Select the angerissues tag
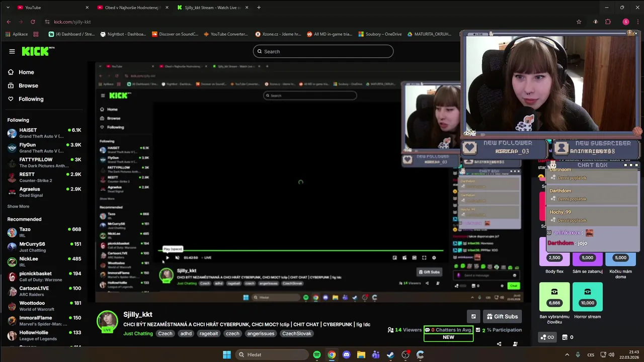 (261, 333)
